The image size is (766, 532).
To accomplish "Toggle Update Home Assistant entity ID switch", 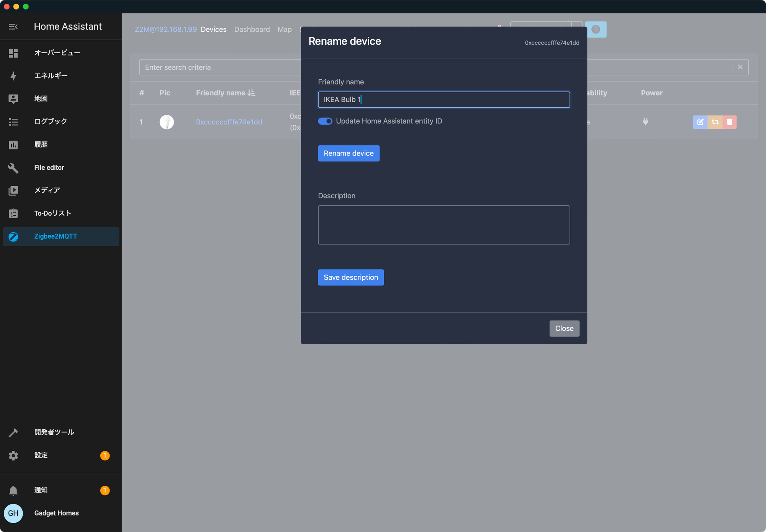I will tap(324, 121).
